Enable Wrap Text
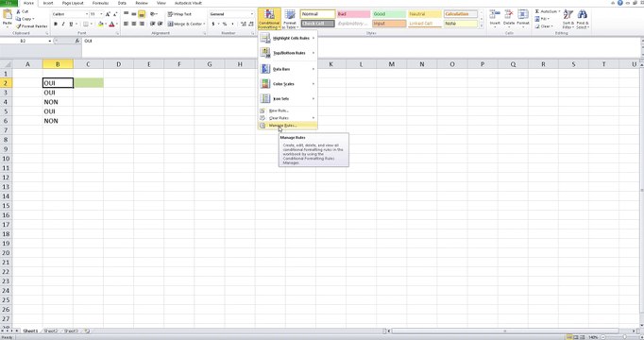Screen dimensions: 644x340 click(x=179, y=14)
